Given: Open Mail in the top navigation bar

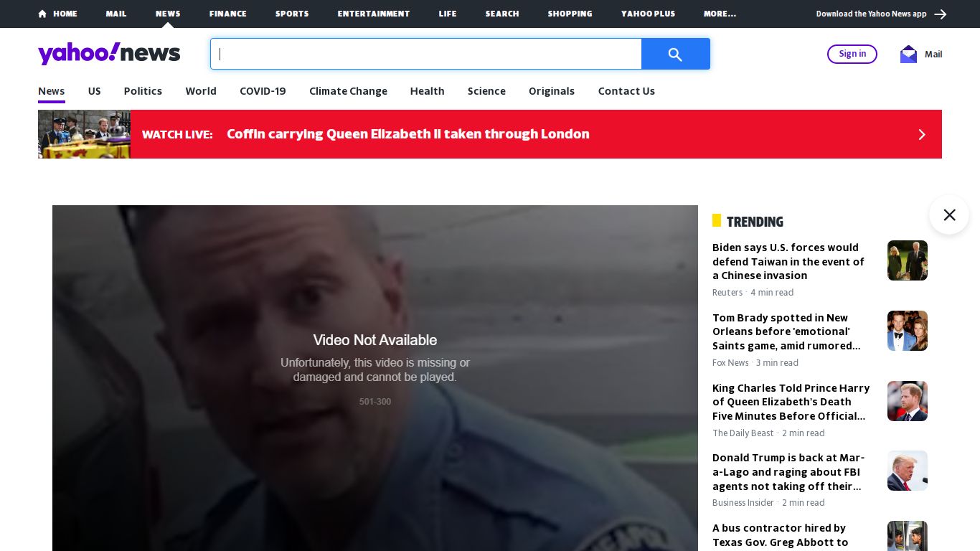Looking at the screenshot, I should [116, 14].
